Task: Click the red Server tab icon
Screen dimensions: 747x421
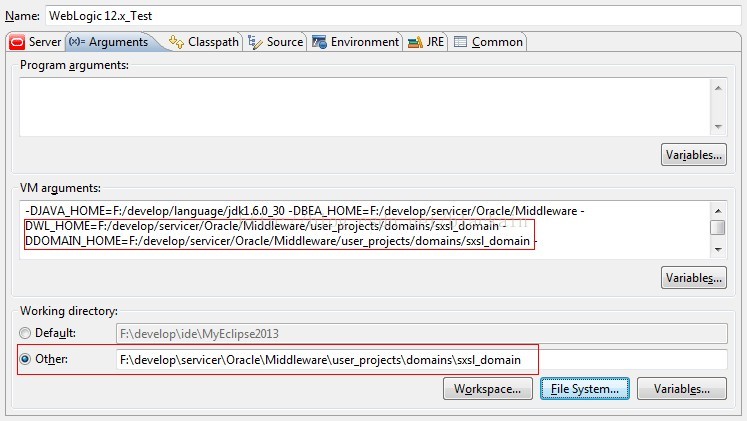Action: pos(17,42)
